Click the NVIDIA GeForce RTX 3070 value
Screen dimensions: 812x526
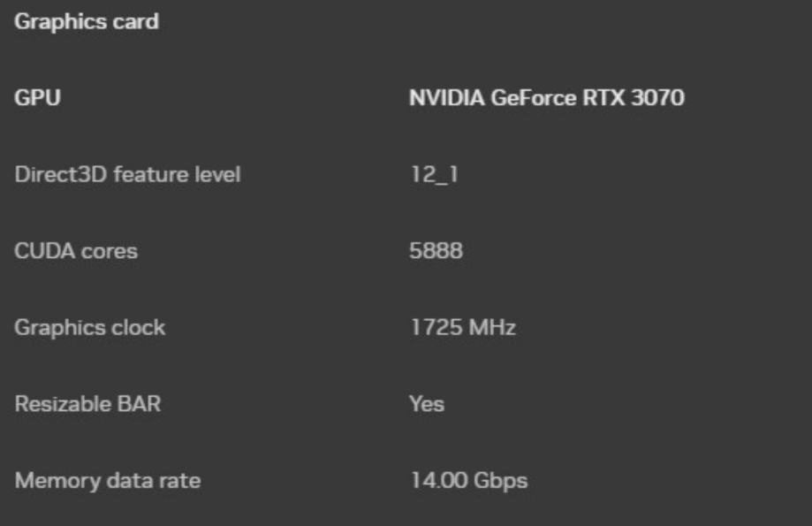(x=546, y=98)
